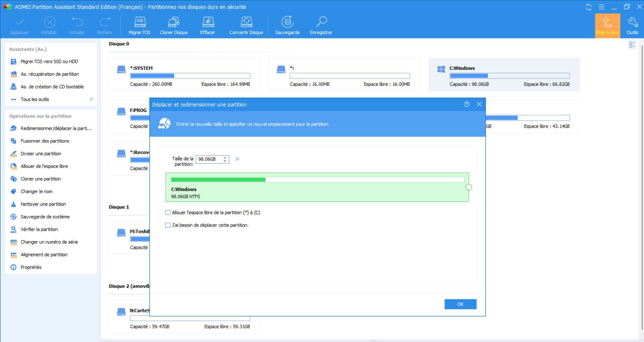The image size is (644, 342).
Task: Launch the Convertir Disque tool
Action: (x=246, y=22)
